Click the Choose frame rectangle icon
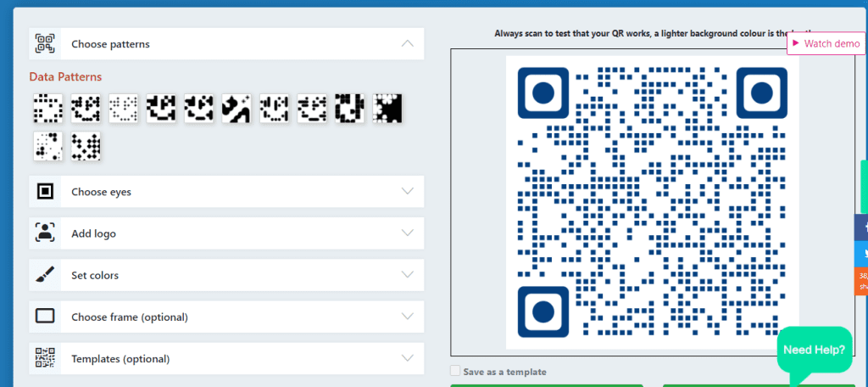Image resolution: width=868 pixels, height=387 pixels. (45, 317)
